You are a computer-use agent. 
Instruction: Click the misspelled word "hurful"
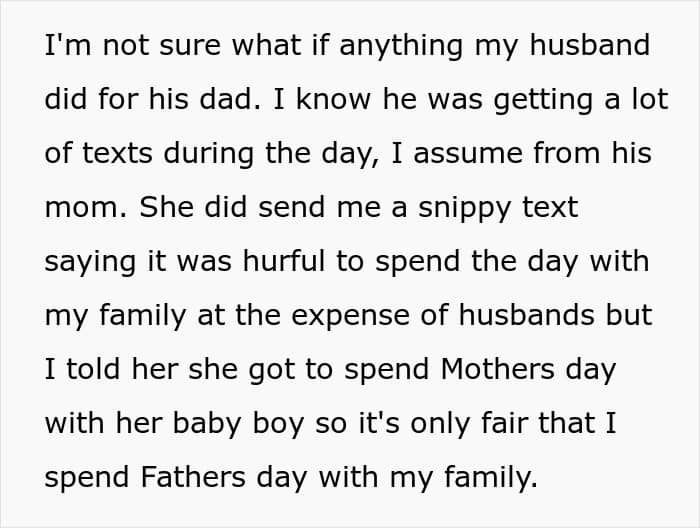[x=284, y=261]
